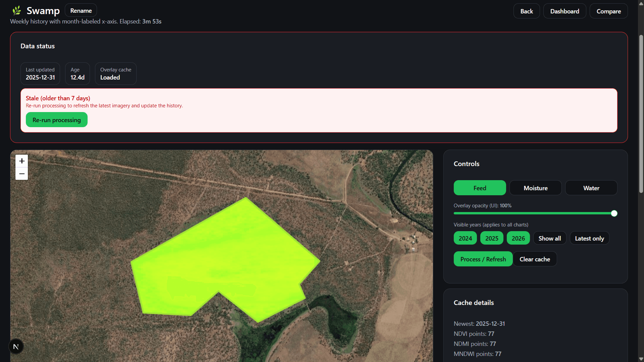Click the green leaf Swamp logo
The width and height of the screenshot is (644, 362).
[x=17, y=11]
